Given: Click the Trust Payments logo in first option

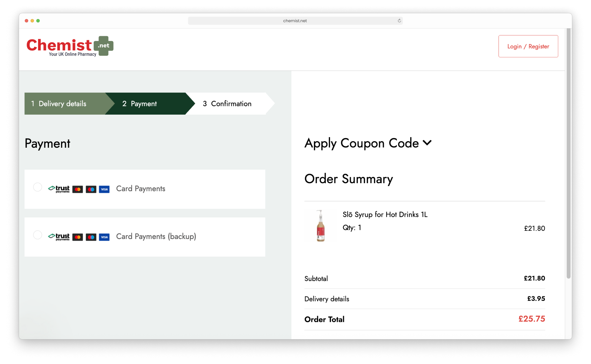Looking at the screenshot, I should pos(59,189).
